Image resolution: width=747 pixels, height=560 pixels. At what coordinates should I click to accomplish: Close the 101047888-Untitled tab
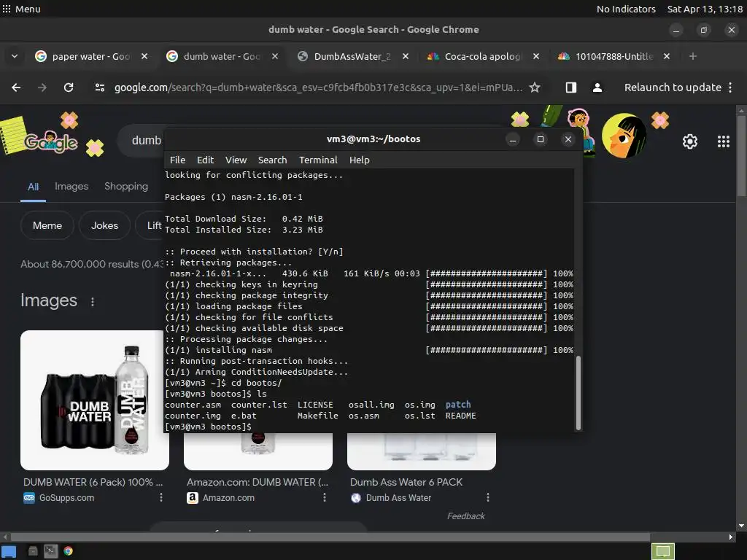667,56
